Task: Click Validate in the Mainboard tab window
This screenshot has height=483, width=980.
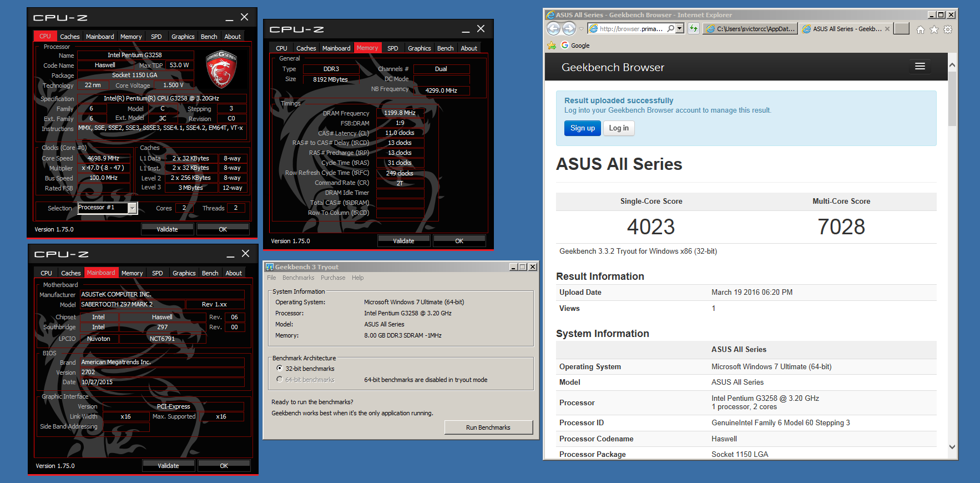Action: 169,466
